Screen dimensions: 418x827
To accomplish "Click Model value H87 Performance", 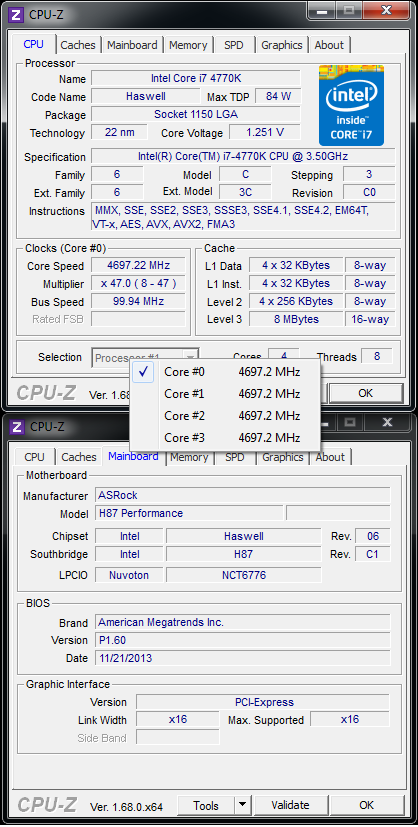I will pos(189,513).
